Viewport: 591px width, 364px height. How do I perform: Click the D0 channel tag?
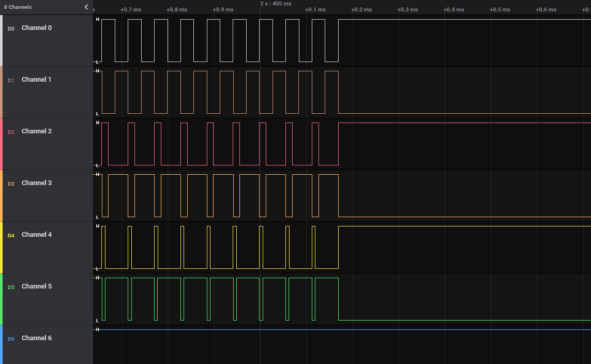(x=11, y=28)
